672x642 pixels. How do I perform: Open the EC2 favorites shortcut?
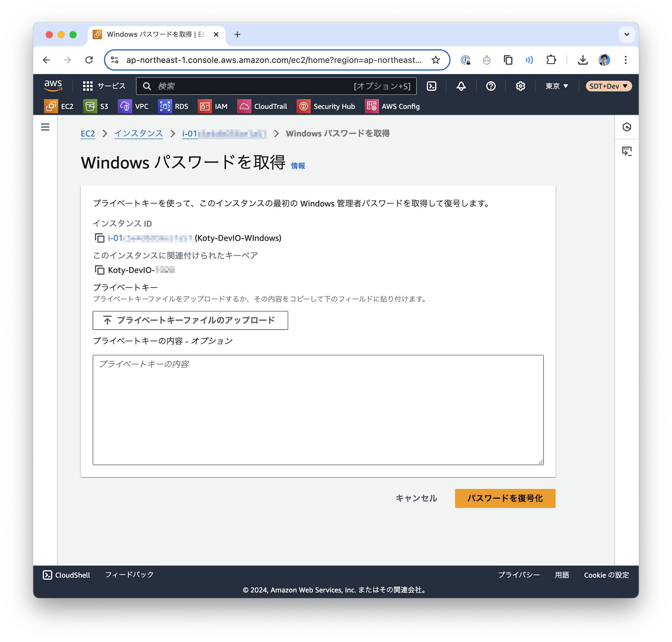pyautogui.click(x=59, y=106)
